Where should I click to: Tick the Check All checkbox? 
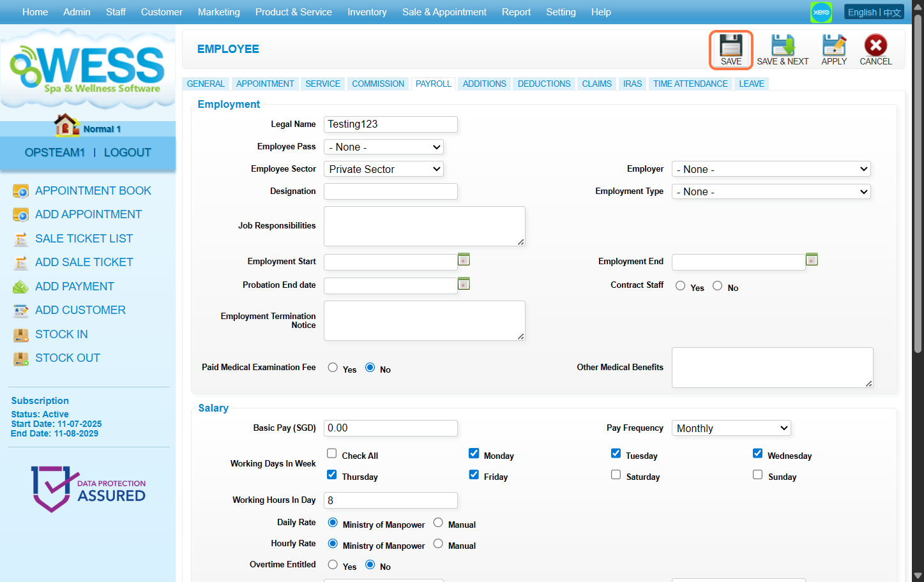tap(332, 454)
